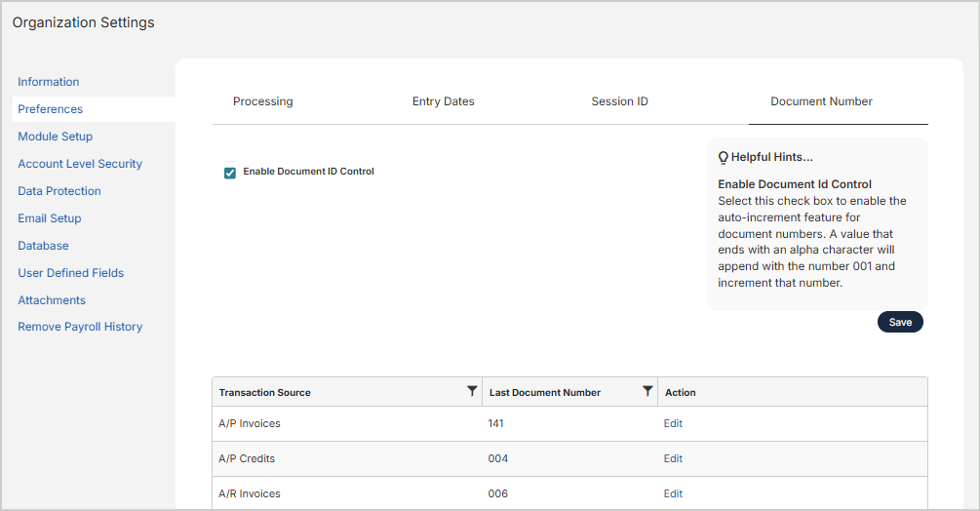The width and height of the screenshot is (980, 511).
Task: Click the Last Document Number filter icon
Action: [647, 391]
